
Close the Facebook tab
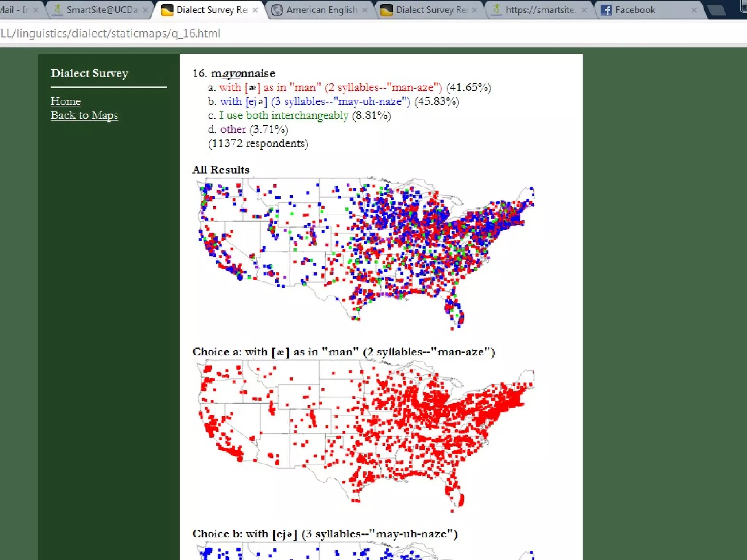tap(694, 10)
